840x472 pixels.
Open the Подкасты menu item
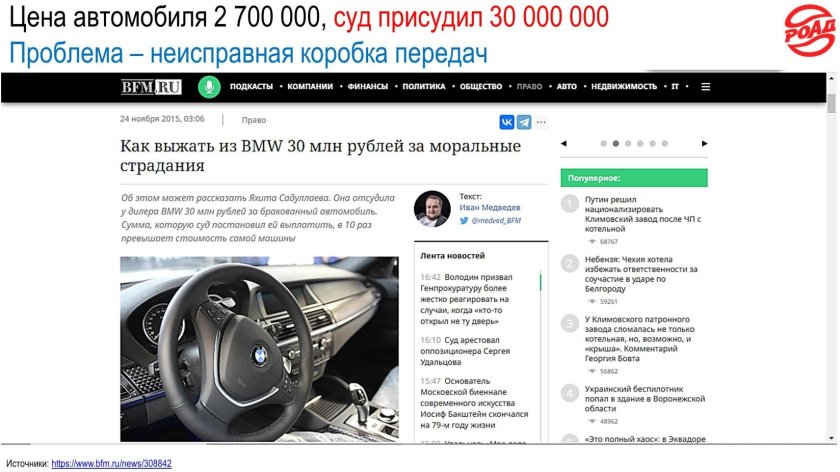pyautogui.click(x=251, y=87)
